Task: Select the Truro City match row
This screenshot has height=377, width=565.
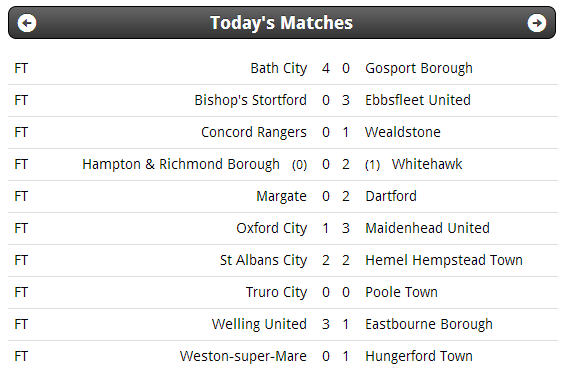Action: tap(283, 292)
